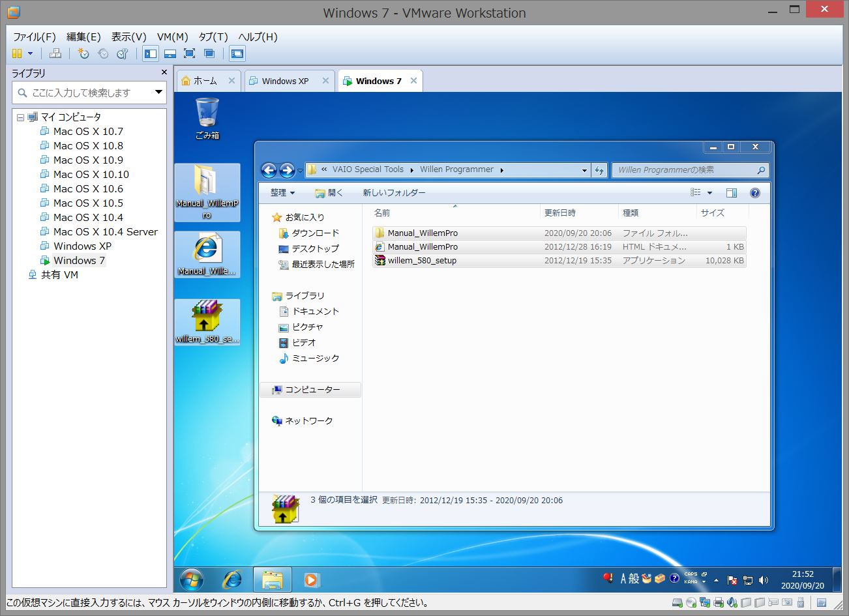Open the snapshot manager icon
The image size is (849, 616).
tap(122, 53)
